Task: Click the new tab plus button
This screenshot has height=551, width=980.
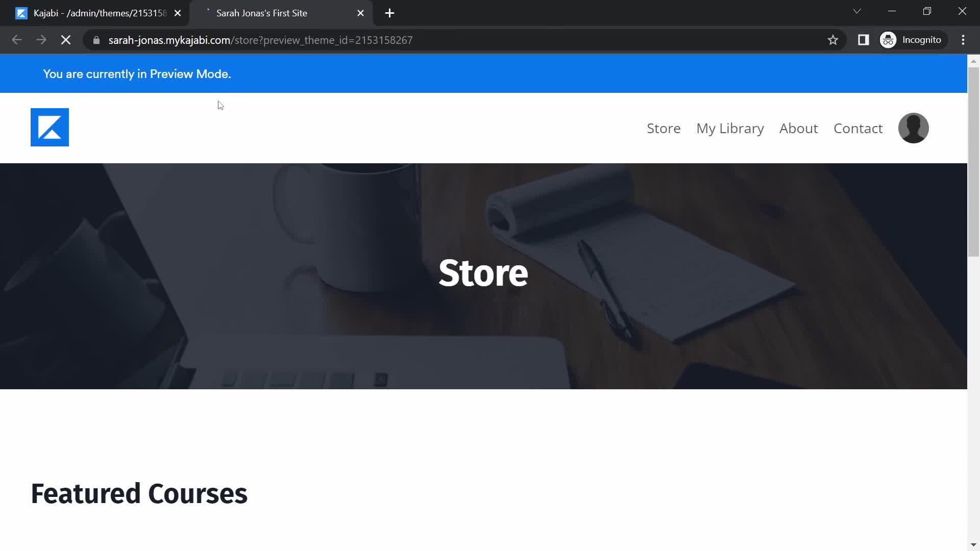Action: [x=390, y=12]
